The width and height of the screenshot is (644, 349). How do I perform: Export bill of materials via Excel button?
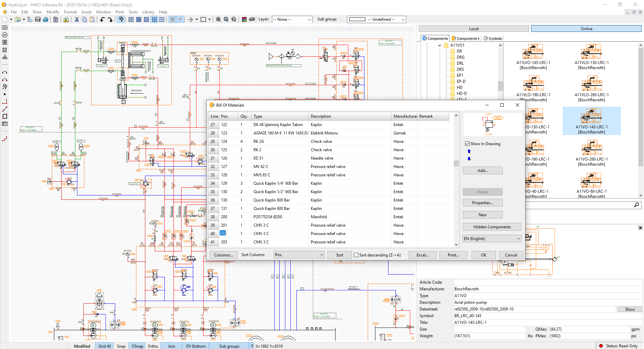[422, 255]
